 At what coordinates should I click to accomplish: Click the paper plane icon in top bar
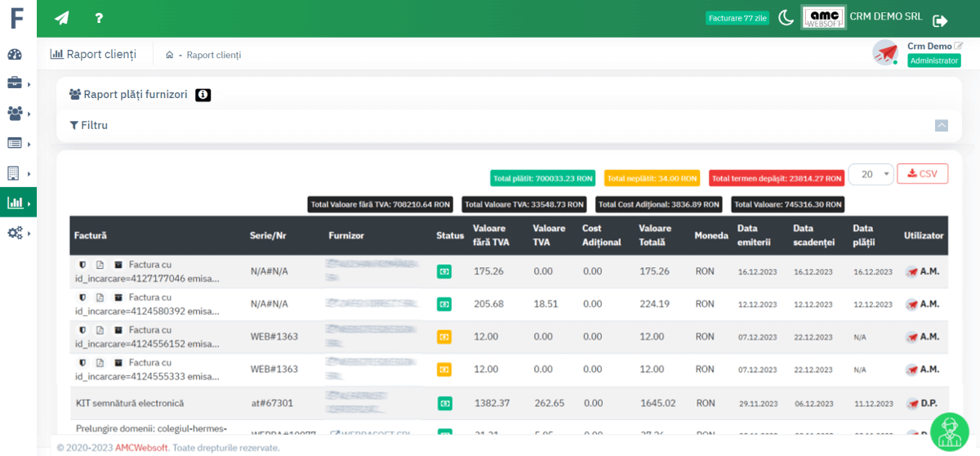[62, 18]
